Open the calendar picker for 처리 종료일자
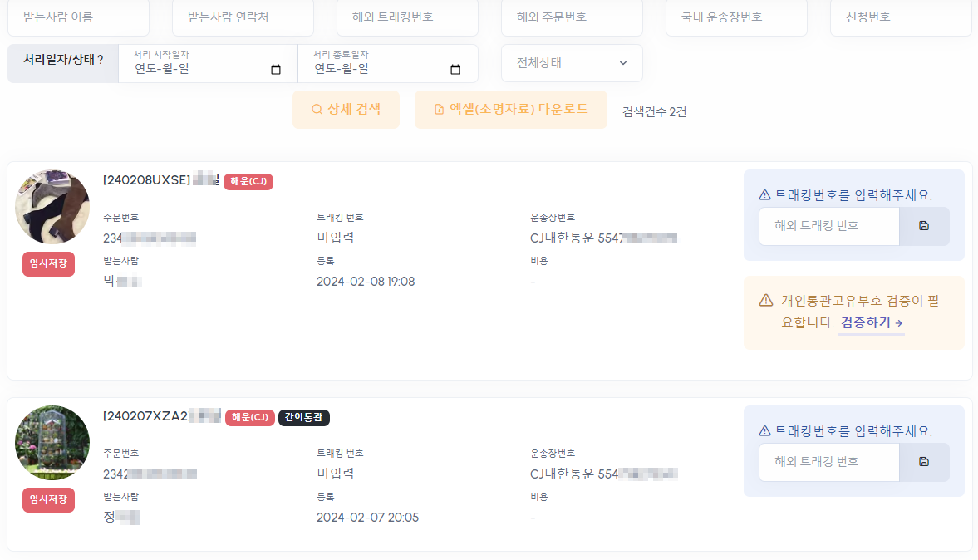This screenshot has width=978, height=560. tap(455, 71)
